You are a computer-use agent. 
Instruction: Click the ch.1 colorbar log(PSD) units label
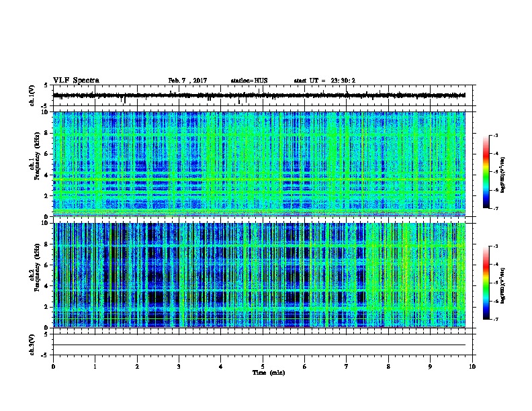pos(503,175)
